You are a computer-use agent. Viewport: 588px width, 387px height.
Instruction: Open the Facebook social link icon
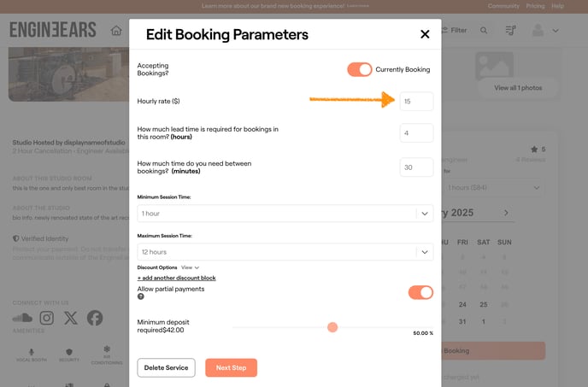(x=95, y=318)
